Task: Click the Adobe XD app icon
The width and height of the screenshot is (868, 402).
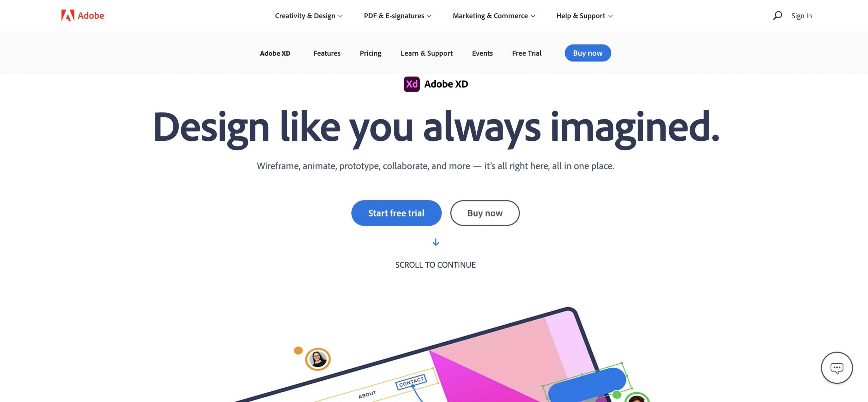Action: [x=411, y=84]
